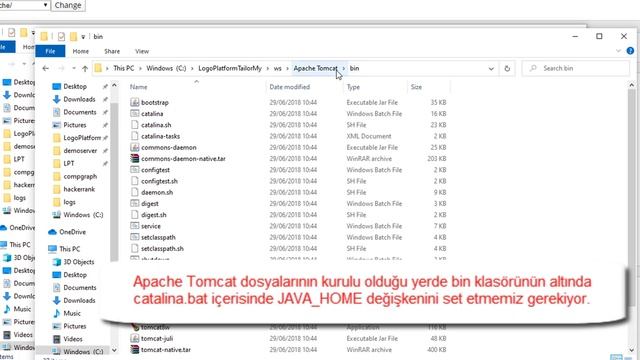This screenshot has width=640, height=360.
Task: Open the dropdown beside Change button
Action: point(45,5)
